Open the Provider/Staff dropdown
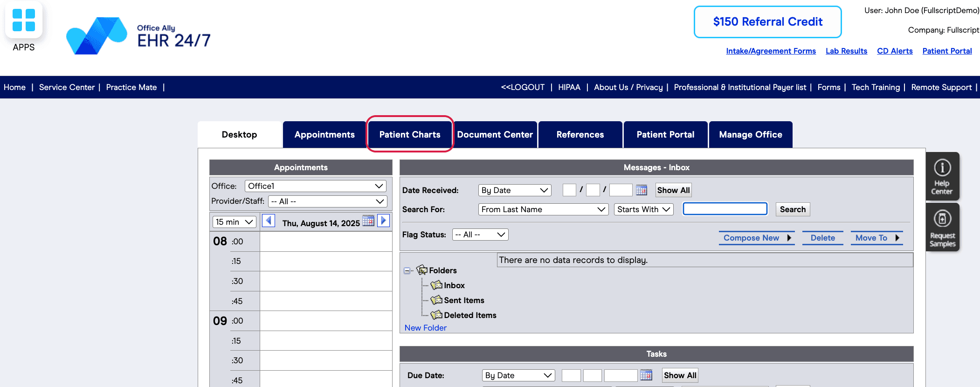980x387 pixels. pyautogui.click(x=328, y=201)
